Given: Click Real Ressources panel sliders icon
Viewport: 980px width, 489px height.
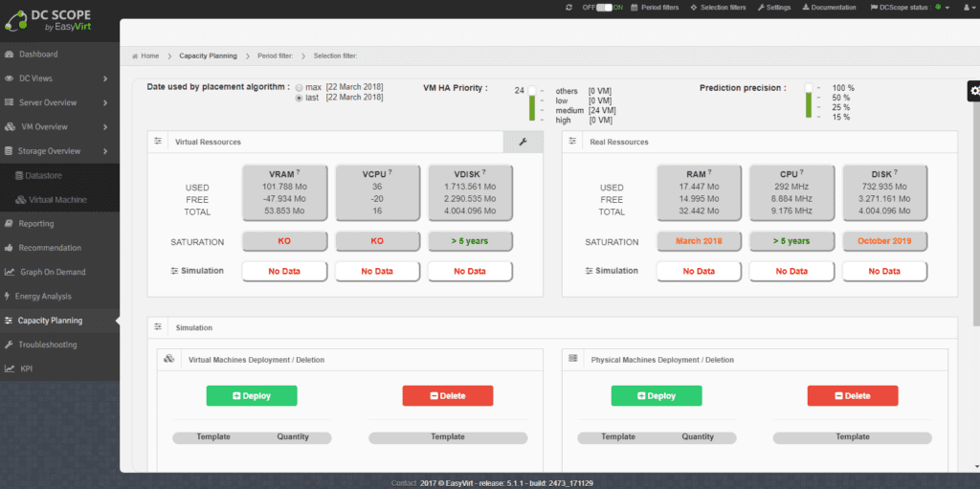Looking at the screenshot, I should point(572,142).
